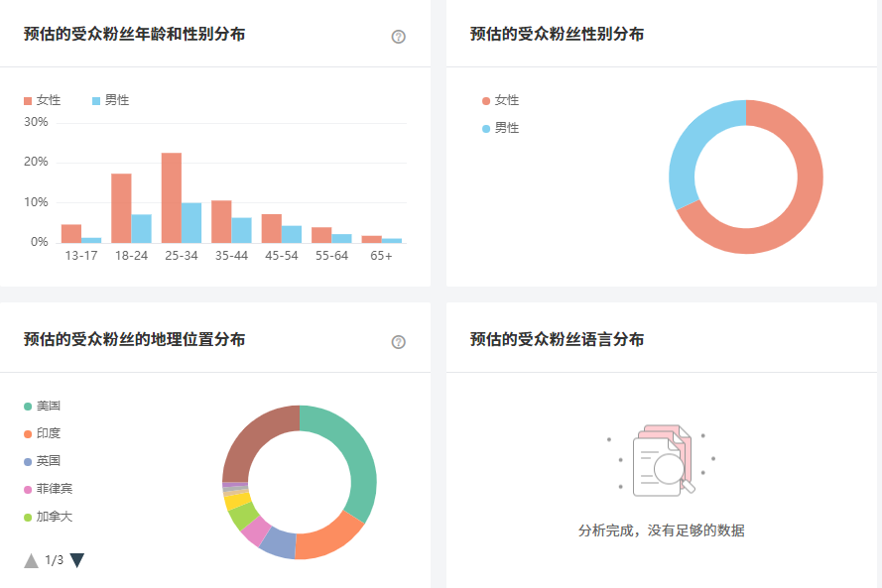Click the male 18-24 age bar

click(142, 228)
